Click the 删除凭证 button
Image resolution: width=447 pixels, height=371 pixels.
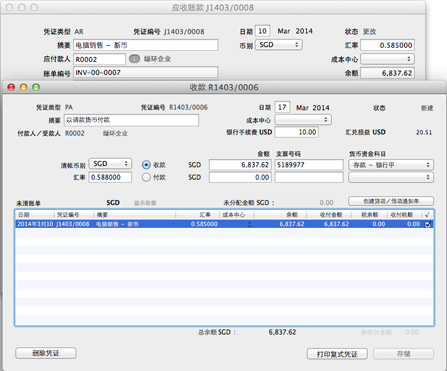coord(46,353)
